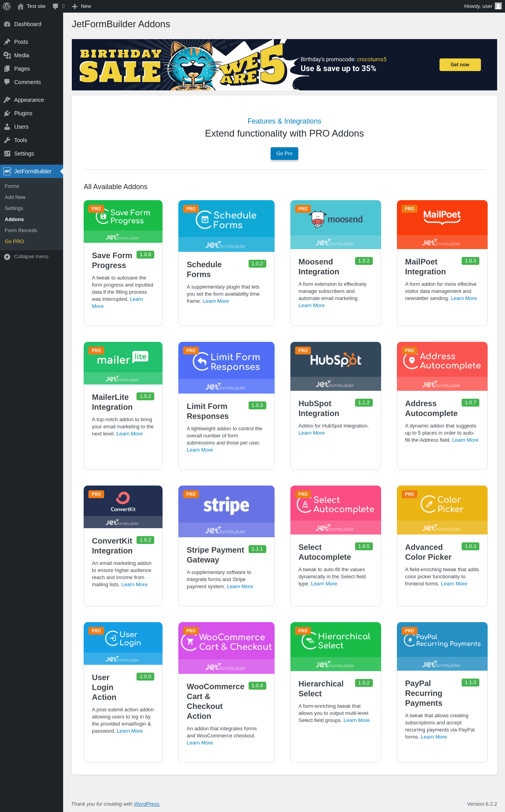
Task: Click the Schedule Forms addon banner
Action: (226, 226)
